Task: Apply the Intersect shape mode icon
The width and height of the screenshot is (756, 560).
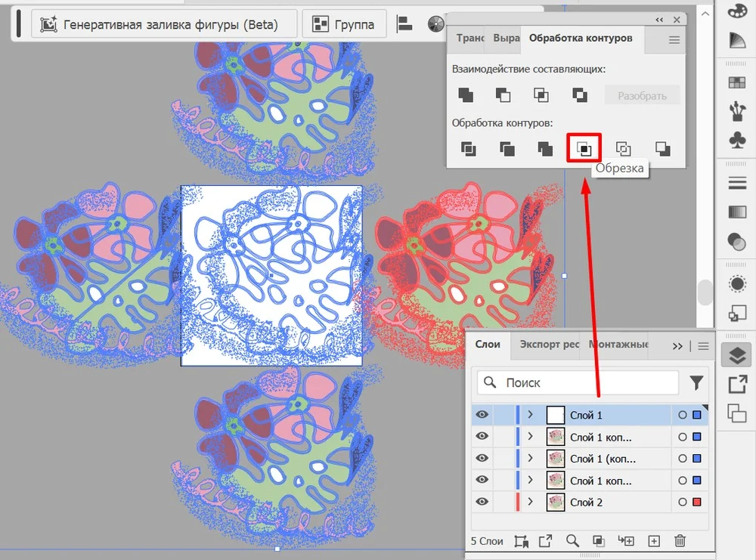Action: pos(541,95)
